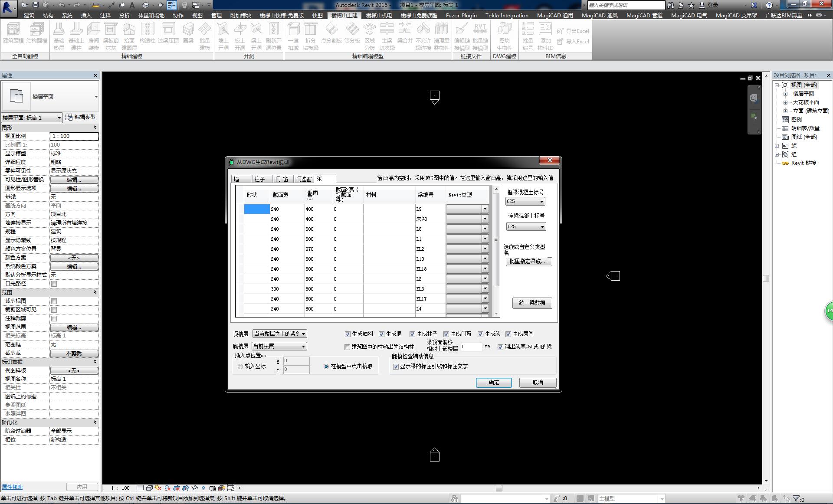This screenshot has height=504, width=833.
Task: Click the 导出Excel icon
Action: click(573, 31)
